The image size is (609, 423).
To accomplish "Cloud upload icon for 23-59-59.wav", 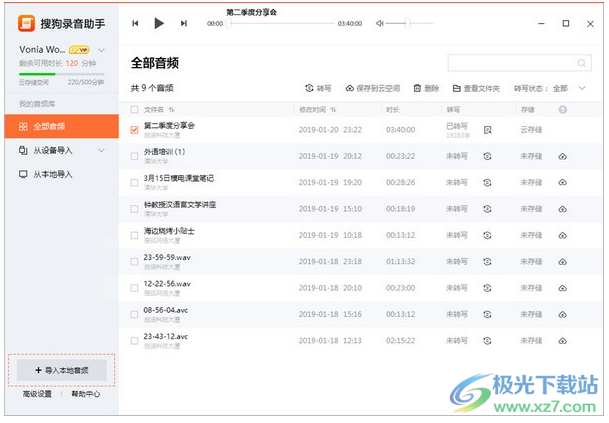I will [563, 262].
